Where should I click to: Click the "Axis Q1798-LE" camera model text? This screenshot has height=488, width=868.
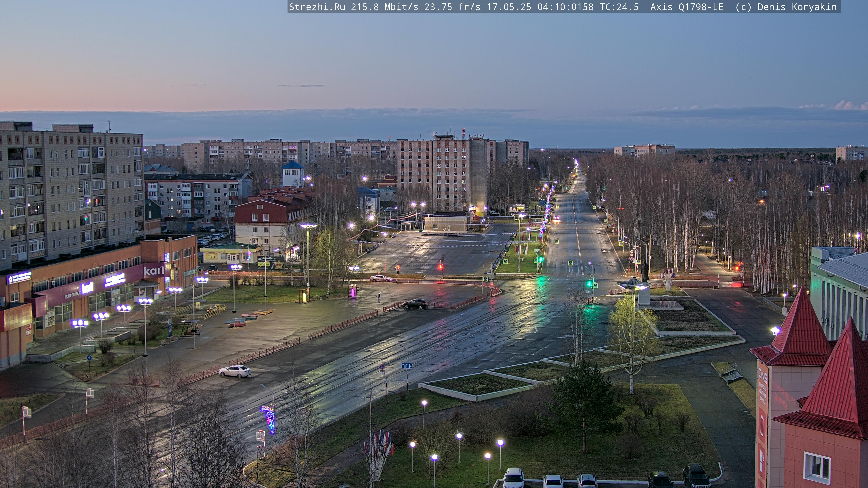[687, 7]
